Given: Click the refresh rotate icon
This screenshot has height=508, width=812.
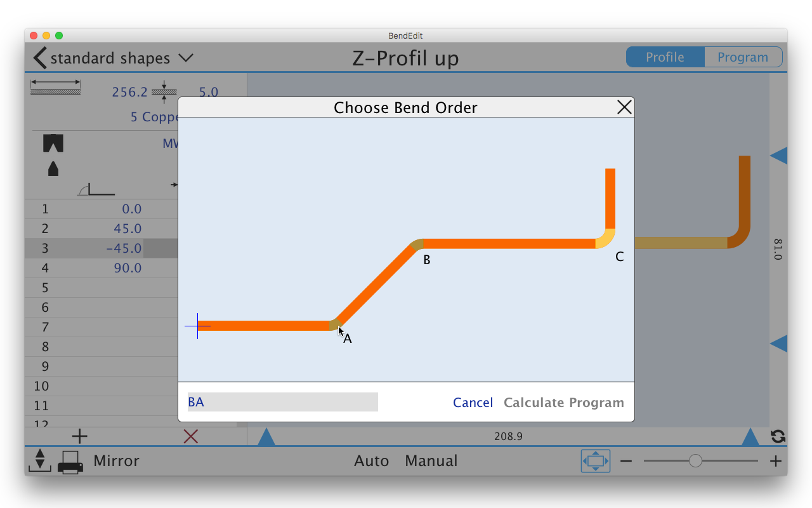Looking at the screenshot, I should click(x=778, y=436).
